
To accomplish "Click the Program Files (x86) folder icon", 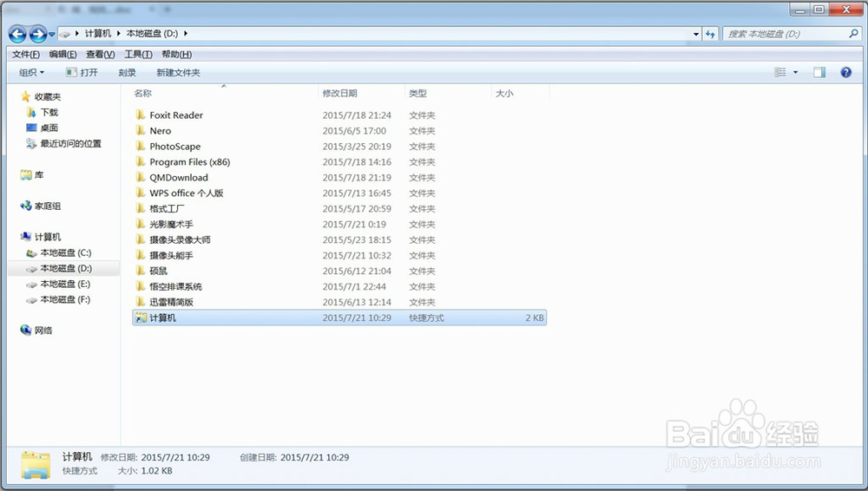I will (x=141, y=161).
